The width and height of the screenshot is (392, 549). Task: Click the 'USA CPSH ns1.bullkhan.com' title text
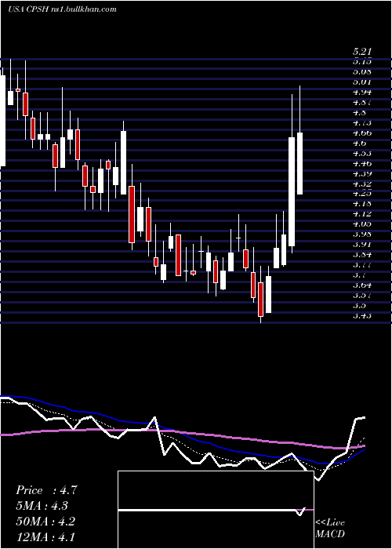tap(62, 9)
